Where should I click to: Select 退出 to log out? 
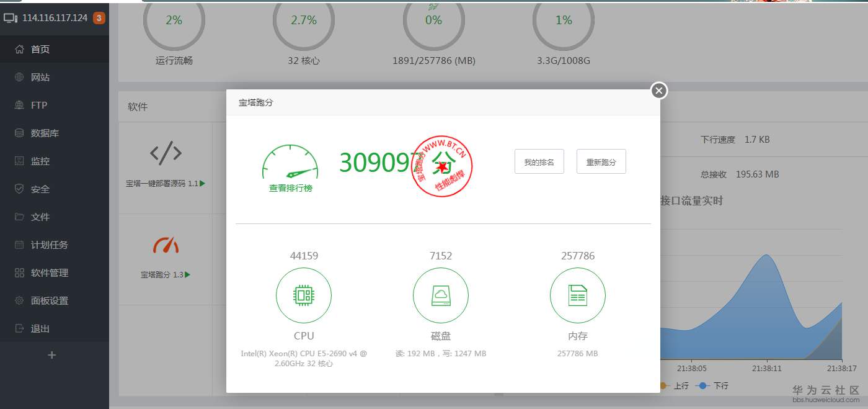pyautogui.click(x=55, y=328)
